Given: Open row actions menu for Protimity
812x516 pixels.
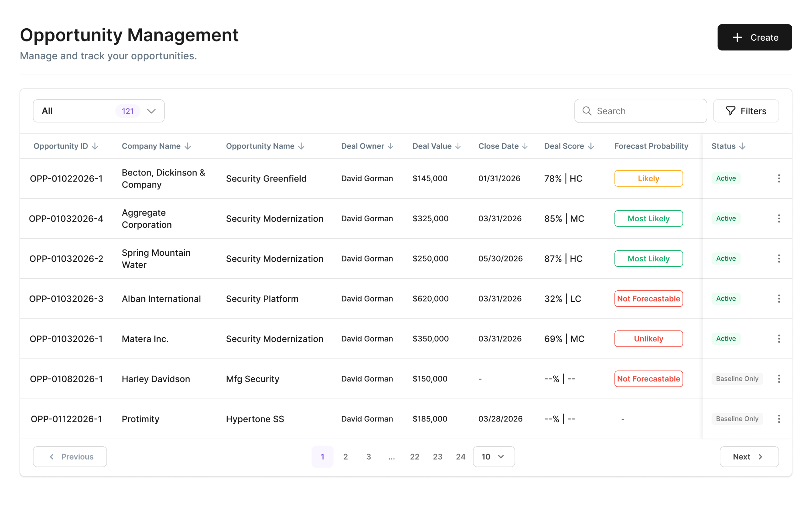Looking at the screenshot, I should click(x=779, y=419).
